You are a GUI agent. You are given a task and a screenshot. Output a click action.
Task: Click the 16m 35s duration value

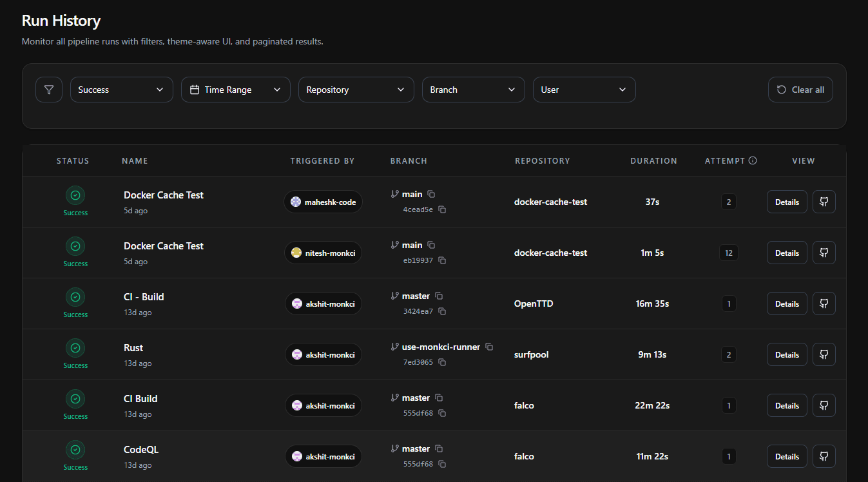(x=652, y=304)
